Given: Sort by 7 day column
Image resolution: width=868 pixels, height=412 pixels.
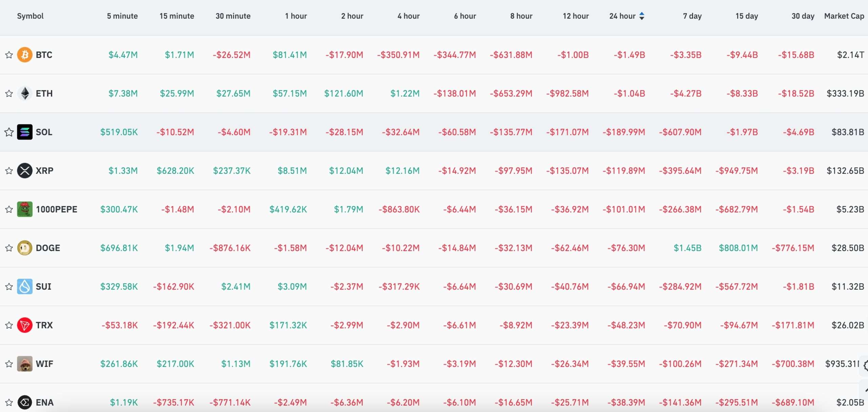Looking at the screenshot, I should click(692, 16).
